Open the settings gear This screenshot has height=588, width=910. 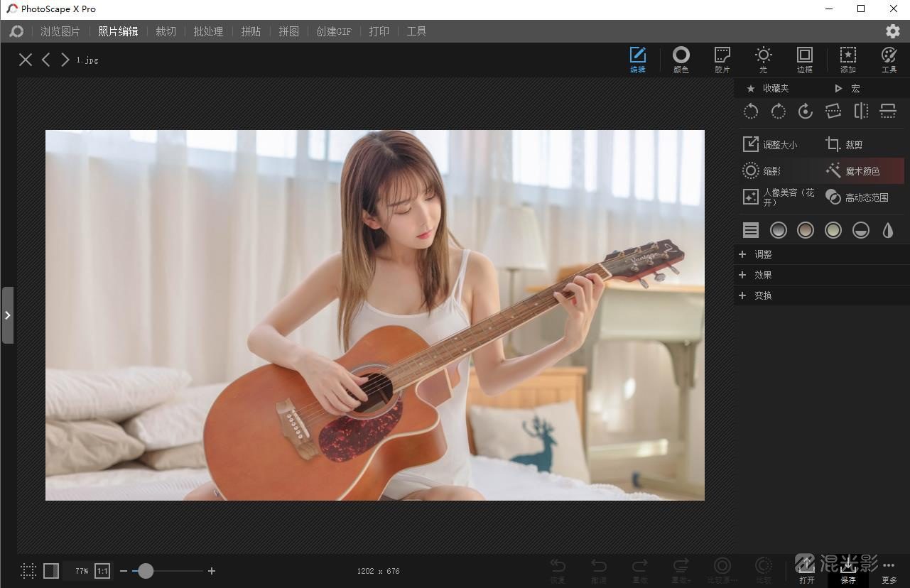click(x=893, y=31)
